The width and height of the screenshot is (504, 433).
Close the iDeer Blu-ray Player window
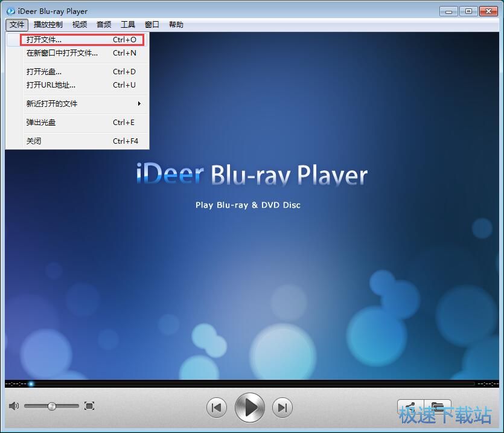coord(488,11)
